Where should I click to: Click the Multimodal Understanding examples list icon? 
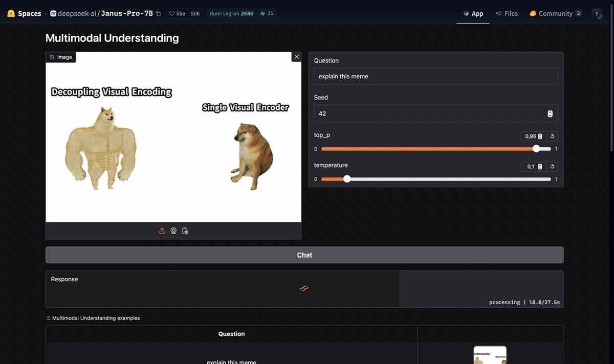[48, 318]
